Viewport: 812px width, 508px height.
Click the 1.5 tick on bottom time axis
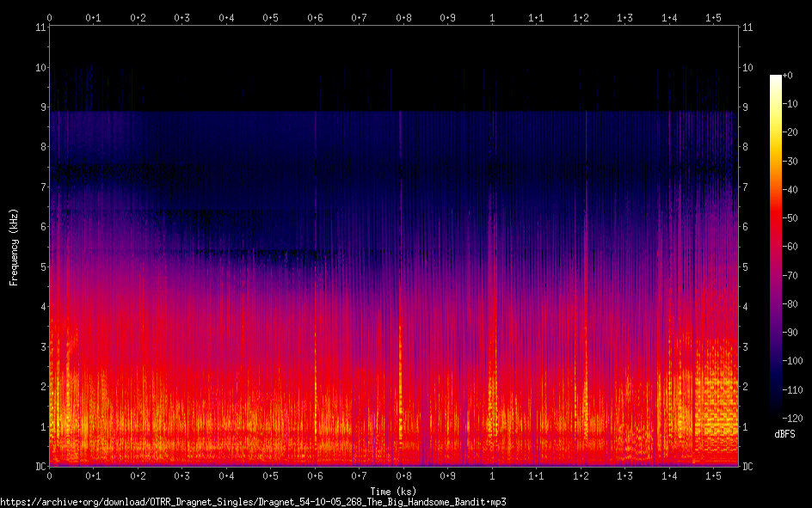tap(713, 475)
